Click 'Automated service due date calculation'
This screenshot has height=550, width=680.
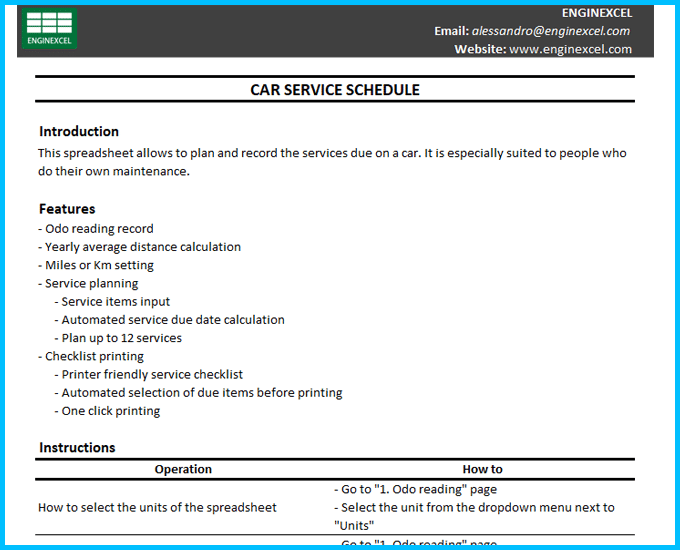pos(170,320)
